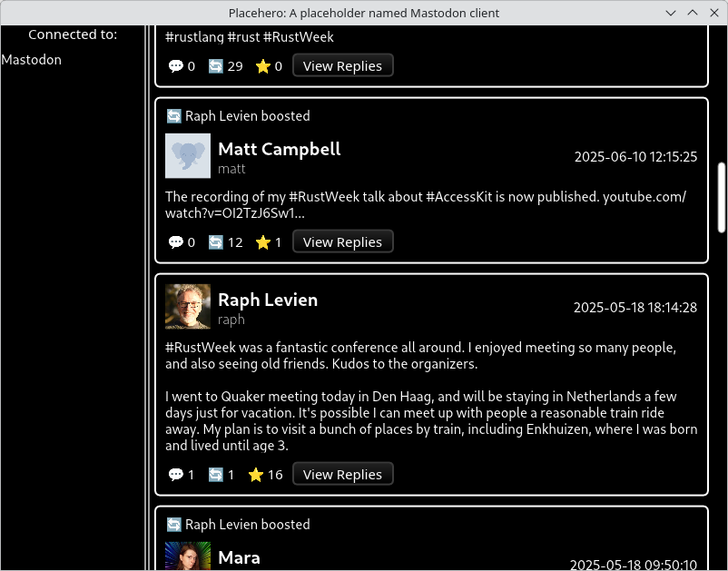The height and width of the screenshot is (571, 728).
Task: Maximize the Placehero window
Action: [693, 13]
